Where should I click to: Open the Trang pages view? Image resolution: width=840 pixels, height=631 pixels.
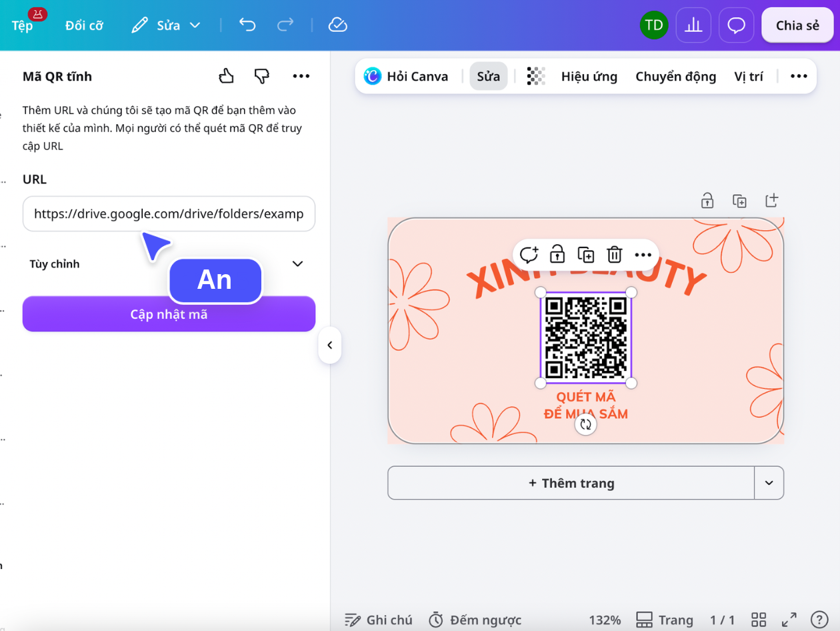click(x=665, y=620)
